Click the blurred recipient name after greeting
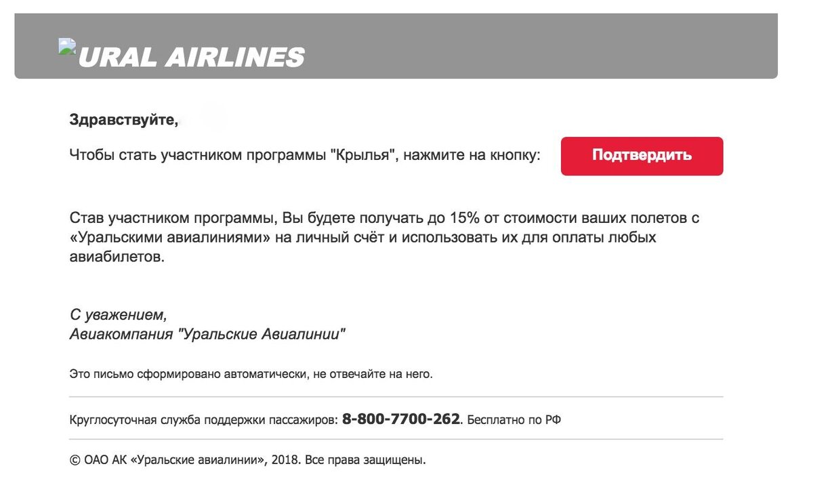Image resolution: width=813 pixels, height=504 pixels. coord(204,120)
